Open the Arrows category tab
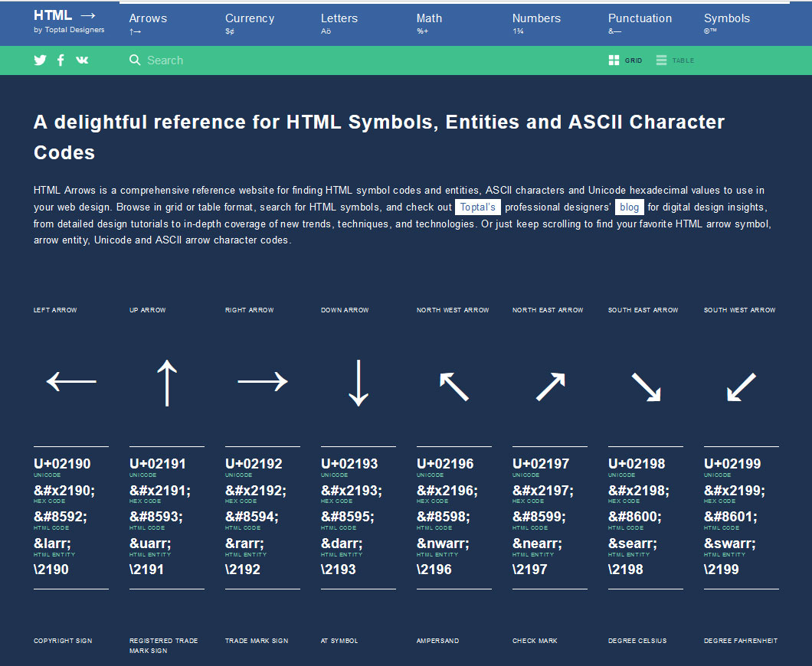The width and height of the screenshot is (812, 666). pyautogui.click(x=148, y=23)
